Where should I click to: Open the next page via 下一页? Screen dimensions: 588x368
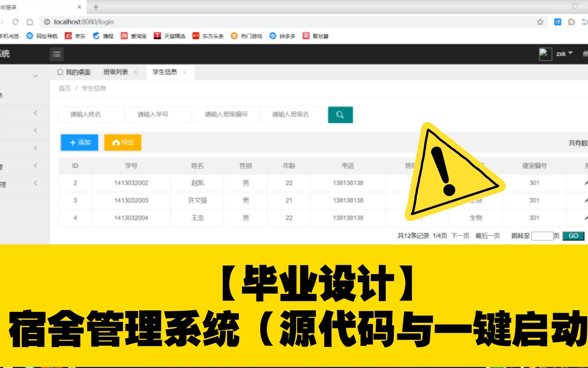(461, 236)
